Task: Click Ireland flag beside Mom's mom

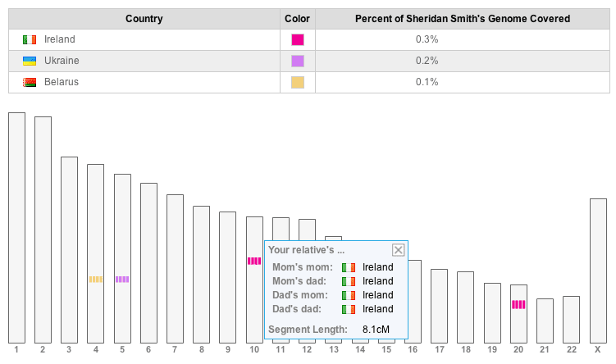Action: 349,267
